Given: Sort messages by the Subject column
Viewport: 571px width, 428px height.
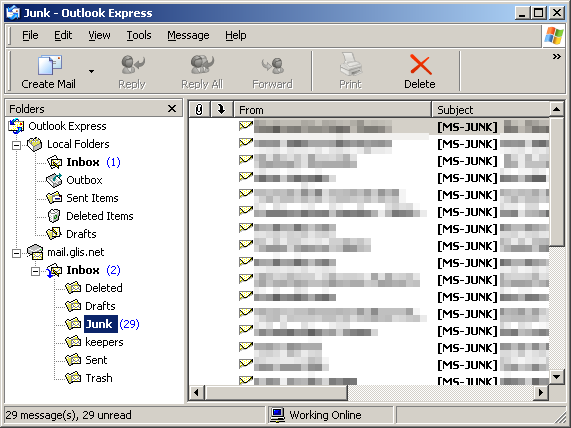Looking at the screenshot, I should pos(490,109).
